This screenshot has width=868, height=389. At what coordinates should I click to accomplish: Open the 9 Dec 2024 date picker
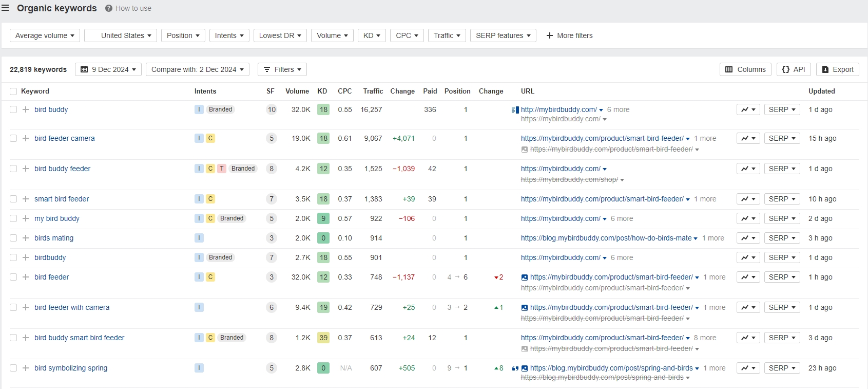(108, 69)
